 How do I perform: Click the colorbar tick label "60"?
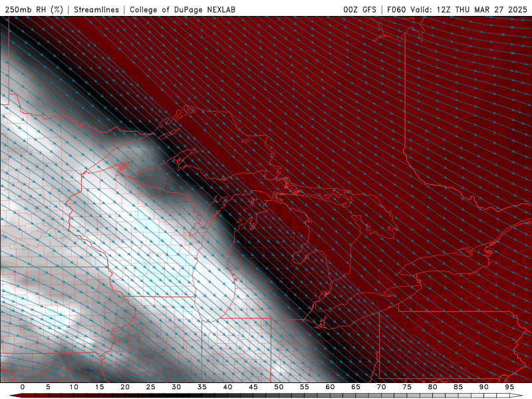pyautogui.click(x=330, y=387)
